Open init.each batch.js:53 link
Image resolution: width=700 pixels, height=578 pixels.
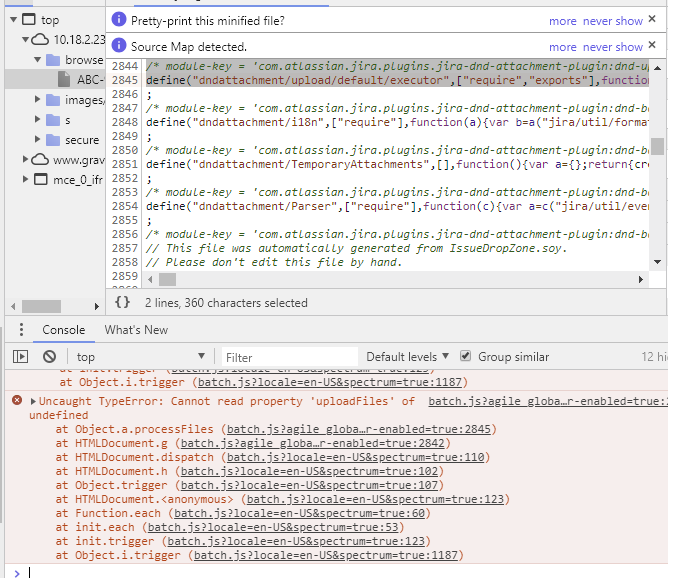pos(273,527)
